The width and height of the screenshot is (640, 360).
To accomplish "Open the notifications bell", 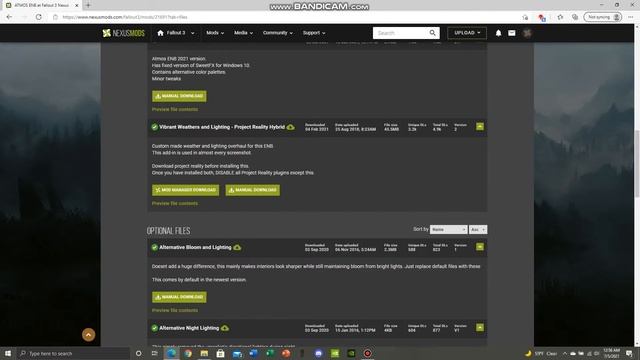I will [x=498, y=33].
